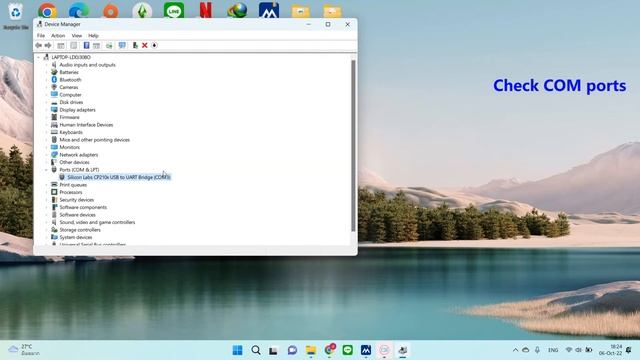
Task: Expand the System devices arrow
Action: point(47,237)
